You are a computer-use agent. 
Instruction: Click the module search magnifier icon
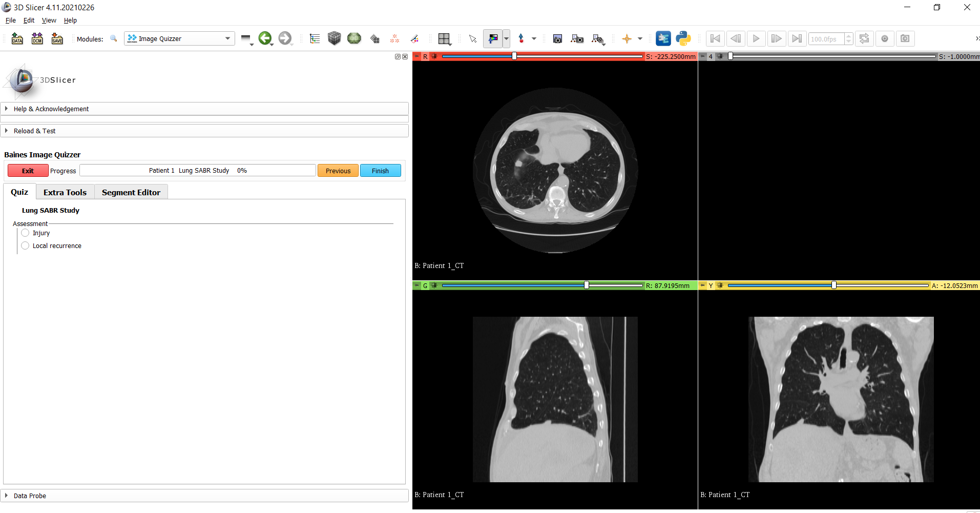pos(114,38)
